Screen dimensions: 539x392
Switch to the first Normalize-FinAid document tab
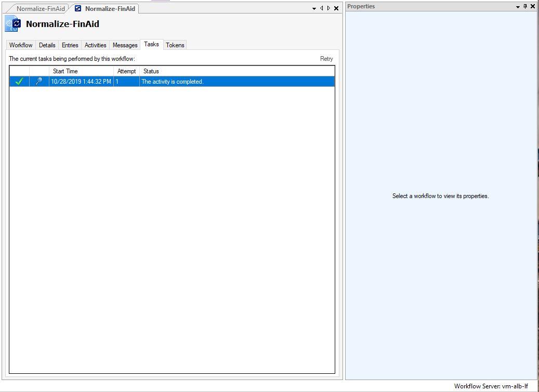click(41, 9)
